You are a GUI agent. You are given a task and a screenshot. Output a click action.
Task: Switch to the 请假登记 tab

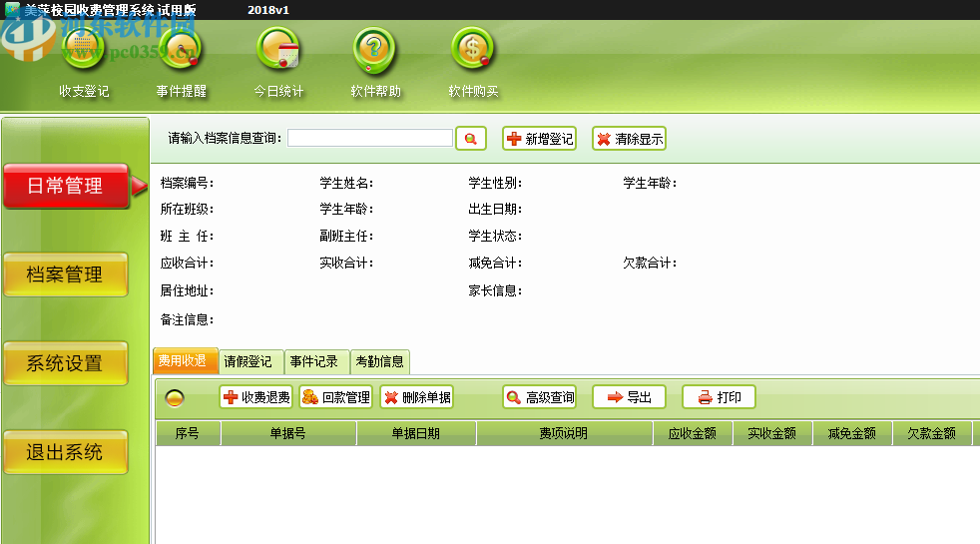click(x=250, y=361)
